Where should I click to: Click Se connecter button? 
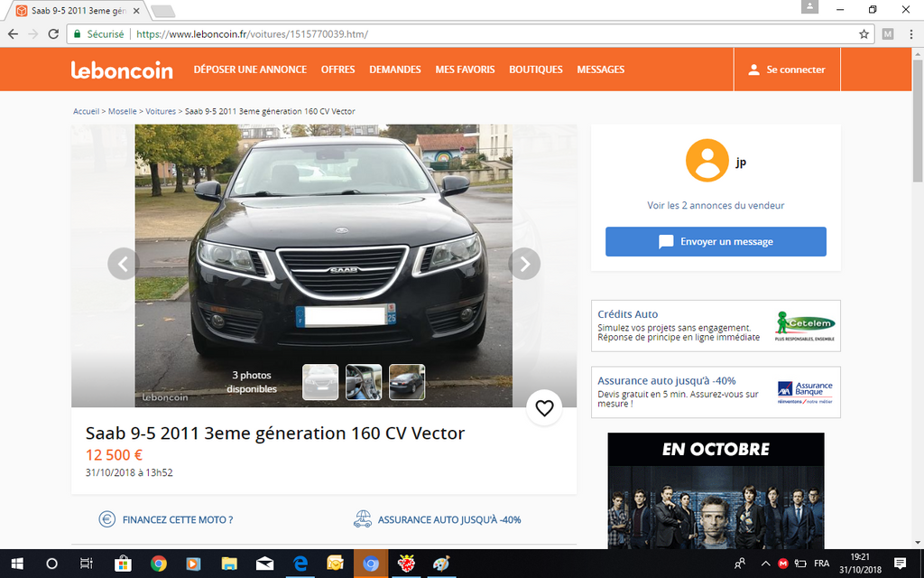pyautogui.click(x=787, y=70)
